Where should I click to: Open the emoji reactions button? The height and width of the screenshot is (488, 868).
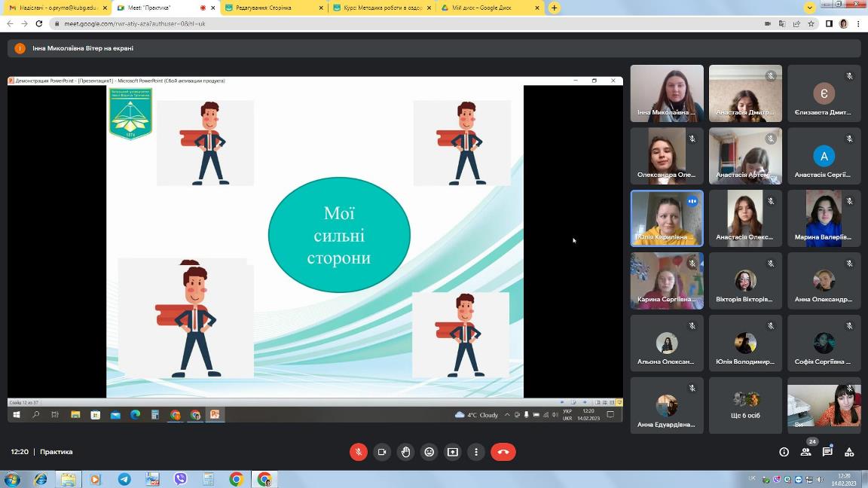[429, 452]
